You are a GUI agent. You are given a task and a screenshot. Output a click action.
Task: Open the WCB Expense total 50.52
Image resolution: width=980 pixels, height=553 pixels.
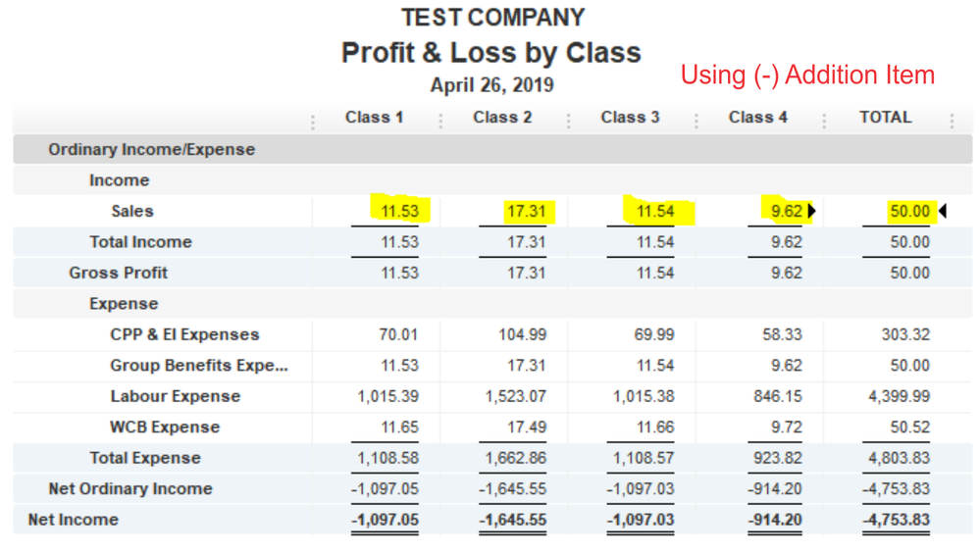click(908, 427)
